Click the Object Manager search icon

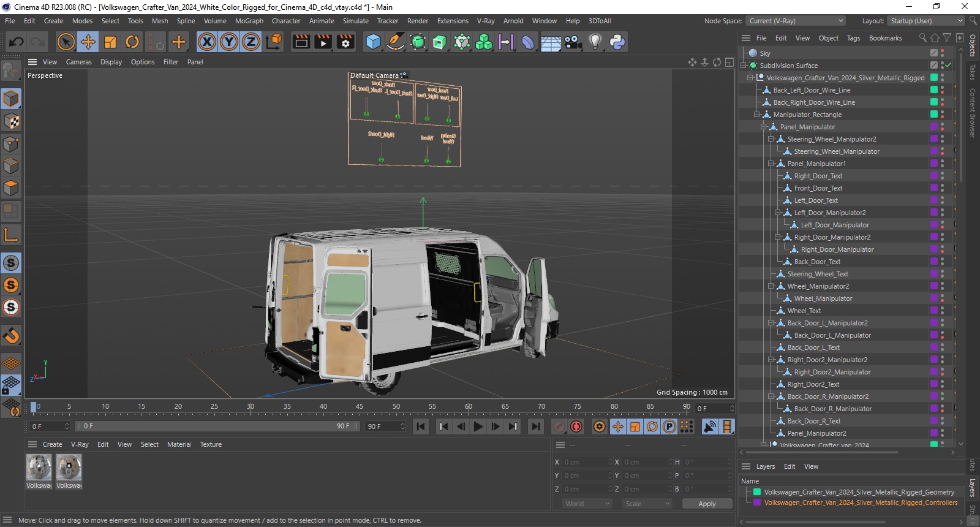coord(922,38)
